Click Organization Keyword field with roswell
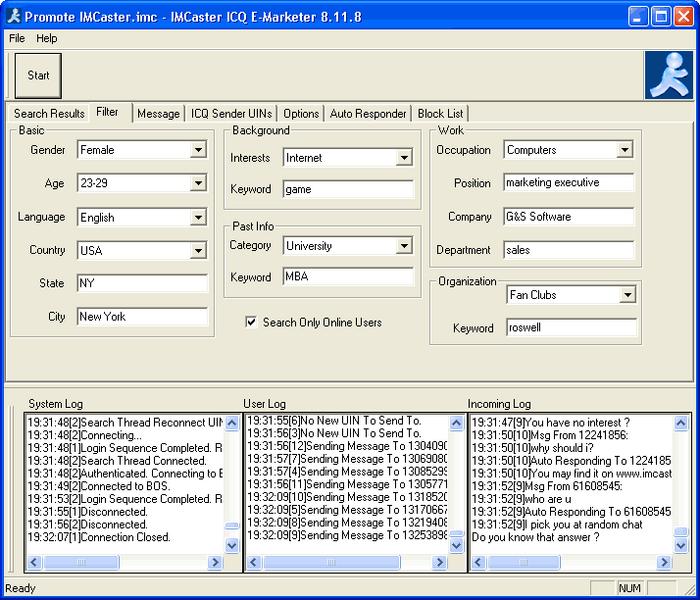The width and height of the screenshot is (700, 600). pos(571,328)
